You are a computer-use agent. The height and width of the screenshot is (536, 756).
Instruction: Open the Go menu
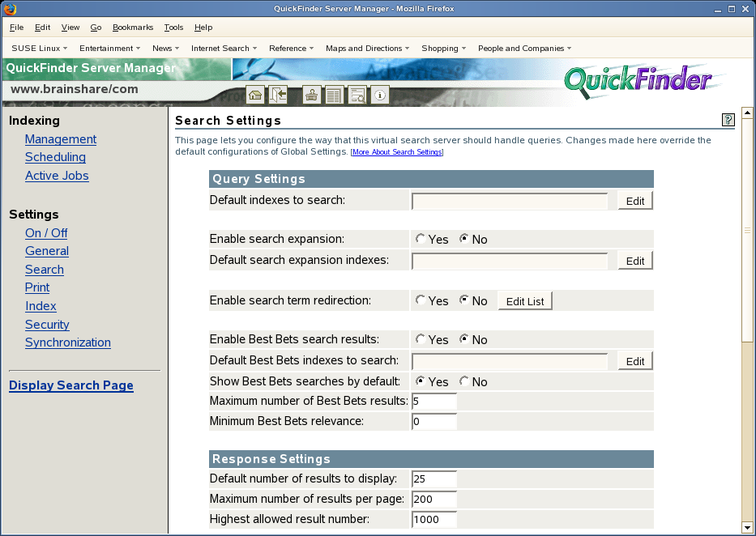[96, 28]
